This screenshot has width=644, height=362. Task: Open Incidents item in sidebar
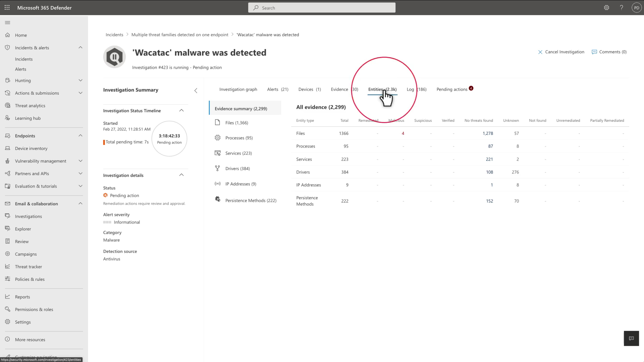point(24,59)
